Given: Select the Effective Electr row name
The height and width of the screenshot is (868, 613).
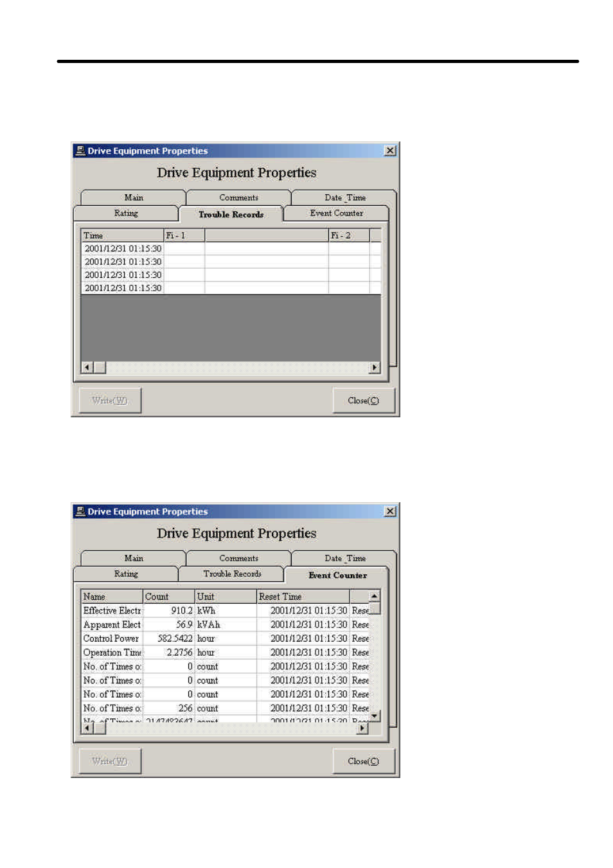Looking at the screenshot, I should click(112, 611).
